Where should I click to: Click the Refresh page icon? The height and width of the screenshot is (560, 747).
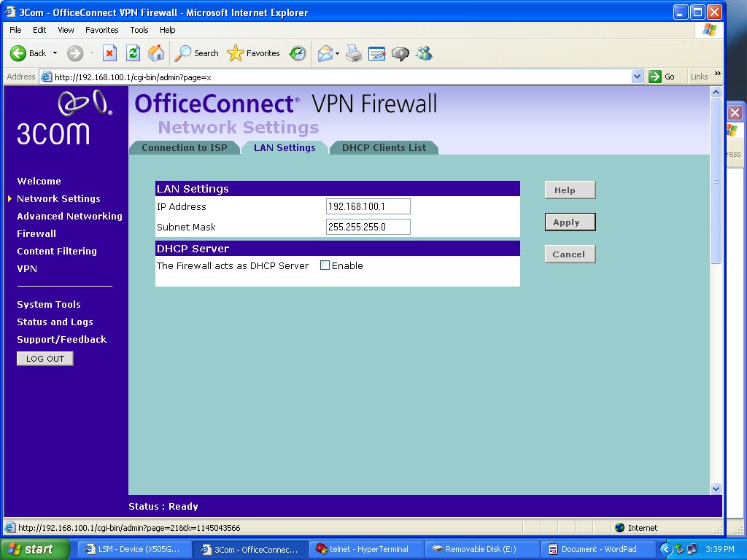tap(133, 53)
